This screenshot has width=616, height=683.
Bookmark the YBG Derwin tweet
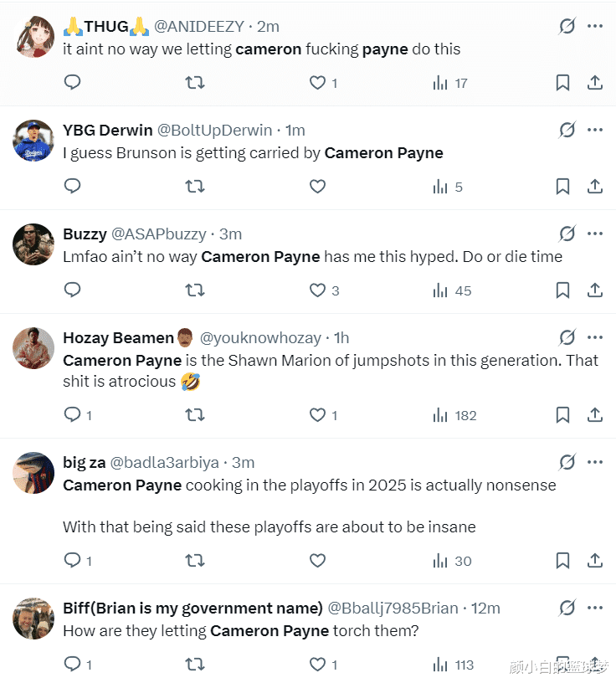tap(562, 187)
